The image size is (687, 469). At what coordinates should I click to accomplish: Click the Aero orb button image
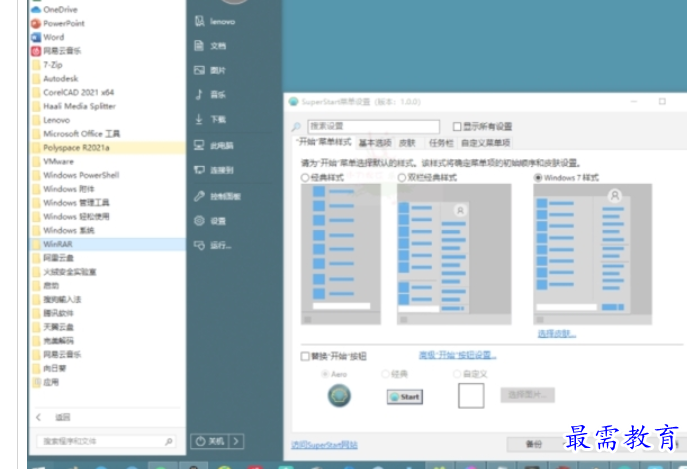pos(339,395)
